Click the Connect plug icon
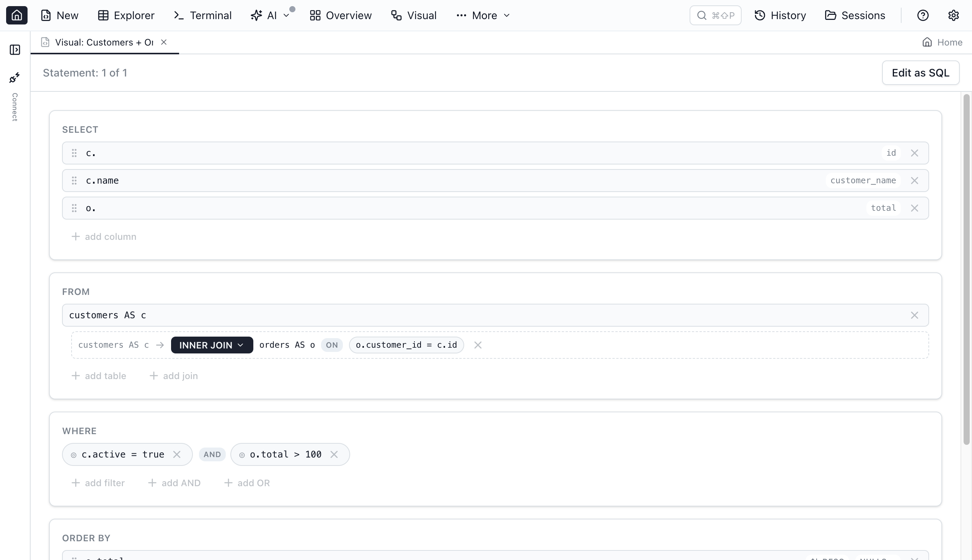The width and height of the screenshot is (972, 560). [x=15, y=78]
